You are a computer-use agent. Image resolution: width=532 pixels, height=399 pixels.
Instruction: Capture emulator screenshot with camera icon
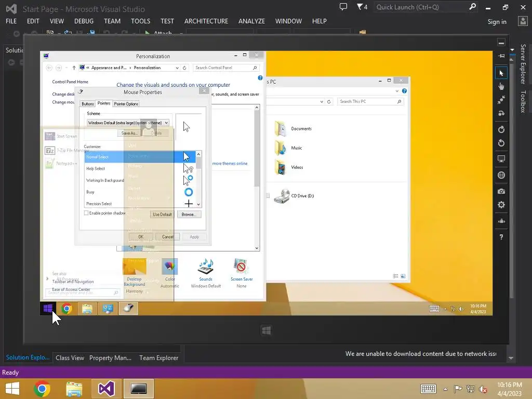tap(501, 191)
